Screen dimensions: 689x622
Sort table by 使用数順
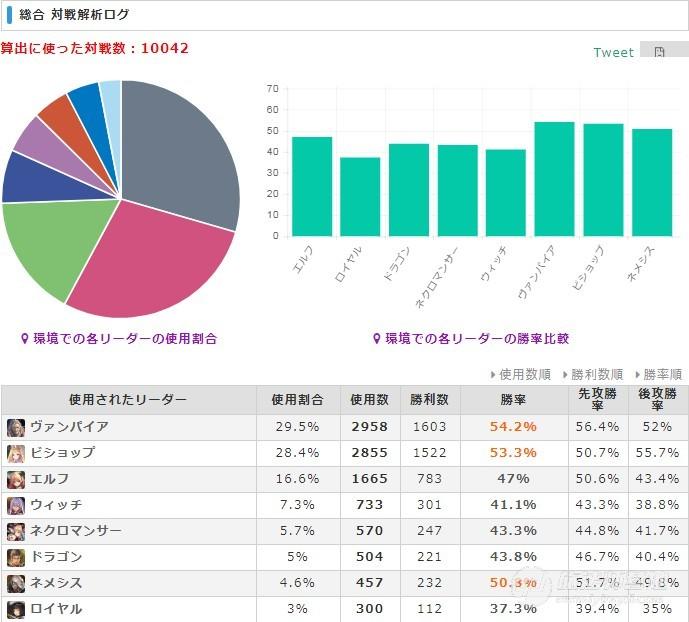tap(521, 374)
